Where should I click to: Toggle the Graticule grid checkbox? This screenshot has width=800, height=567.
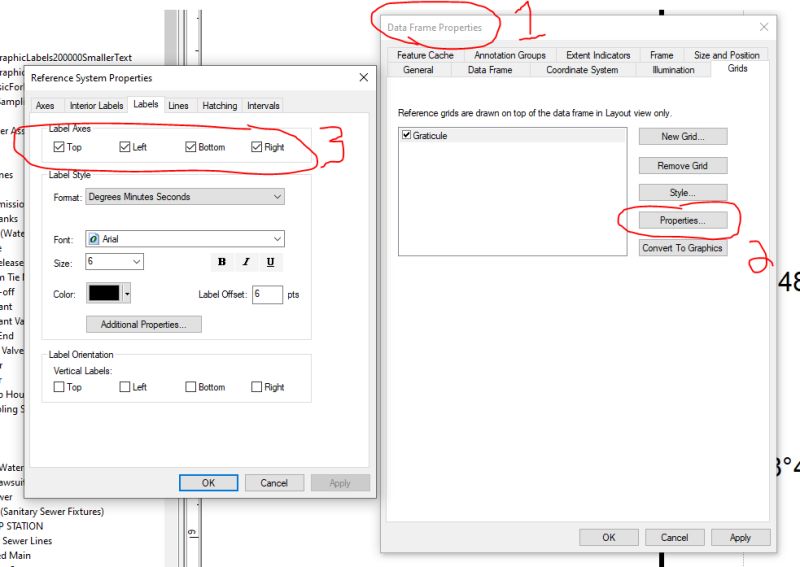coord(407,135)
